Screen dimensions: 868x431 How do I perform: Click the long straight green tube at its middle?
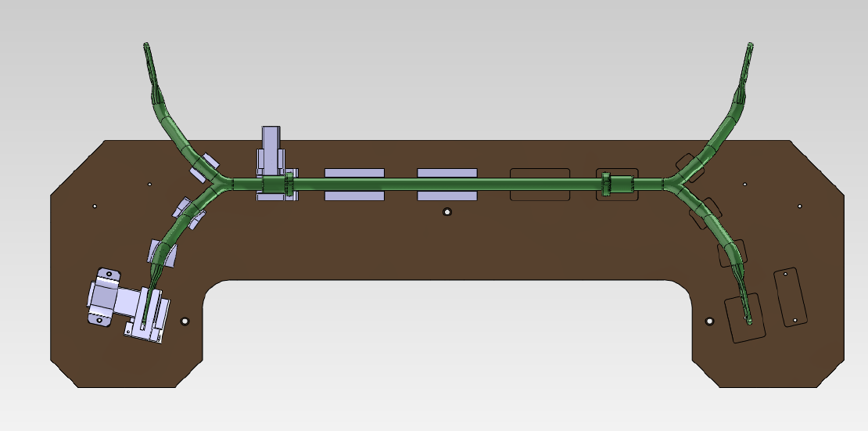click(x=447, y=185)
